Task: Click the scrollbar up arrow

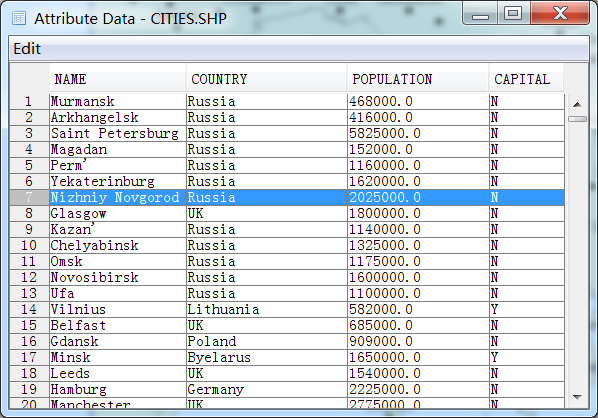Action: click(577, 104)
